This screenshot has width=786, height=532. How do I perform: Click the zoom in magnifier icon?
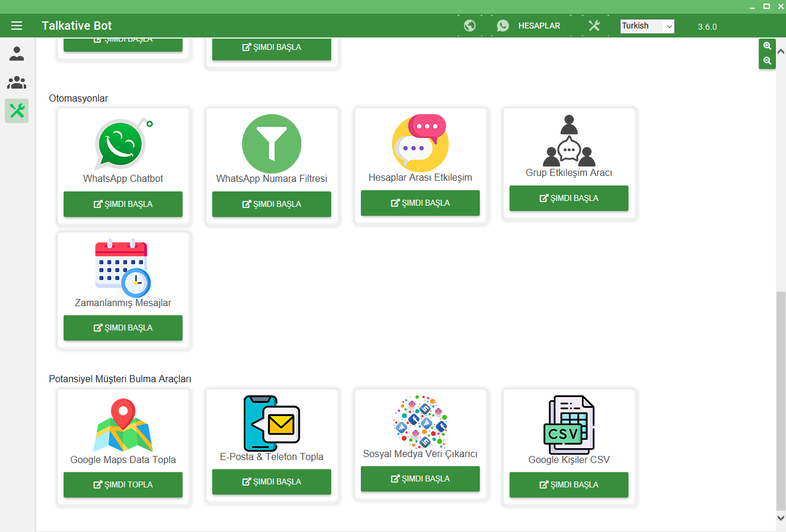pyautogui.click(x=767, y=46)
